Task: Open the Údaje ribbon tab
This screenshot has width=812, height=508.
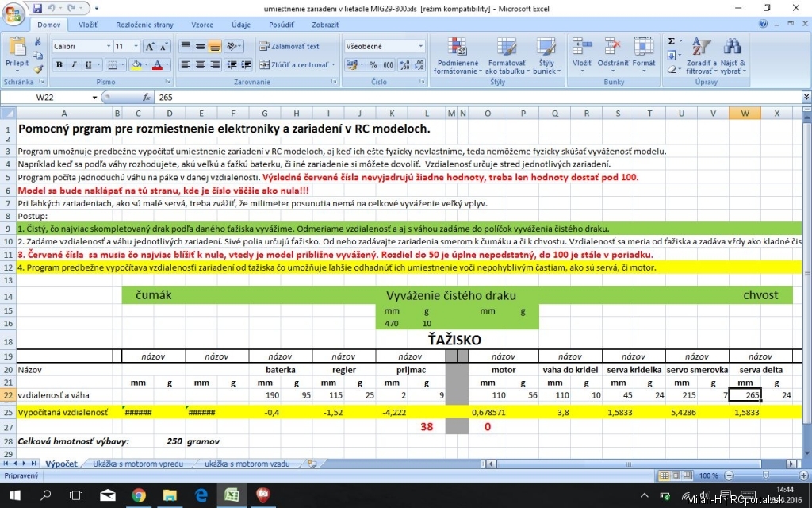Action: (241, 25)
